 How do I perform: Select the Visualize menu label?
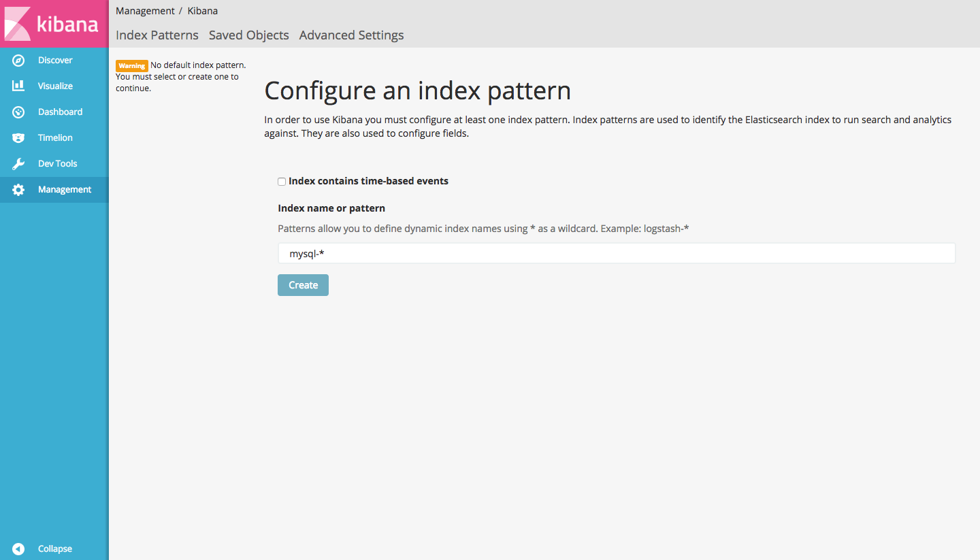pos(55,86)
